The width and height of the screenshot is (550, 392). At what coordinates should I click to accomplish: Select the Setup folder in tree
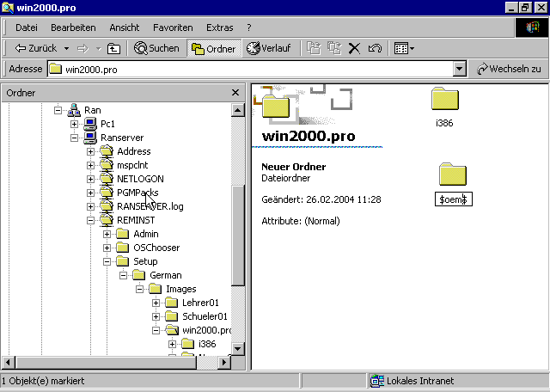coord(145,261)
